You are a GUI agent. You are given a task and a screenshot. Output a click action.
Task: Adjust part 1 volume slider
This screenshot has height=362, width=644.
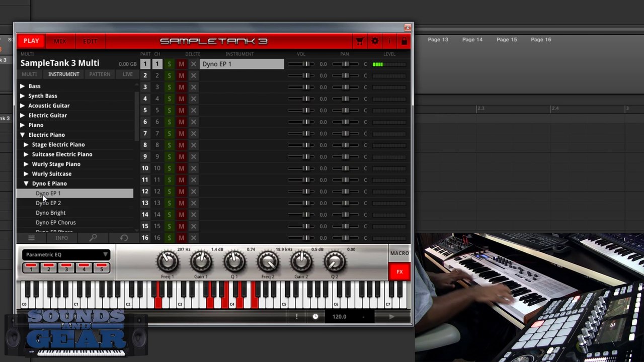pos(301,64)
